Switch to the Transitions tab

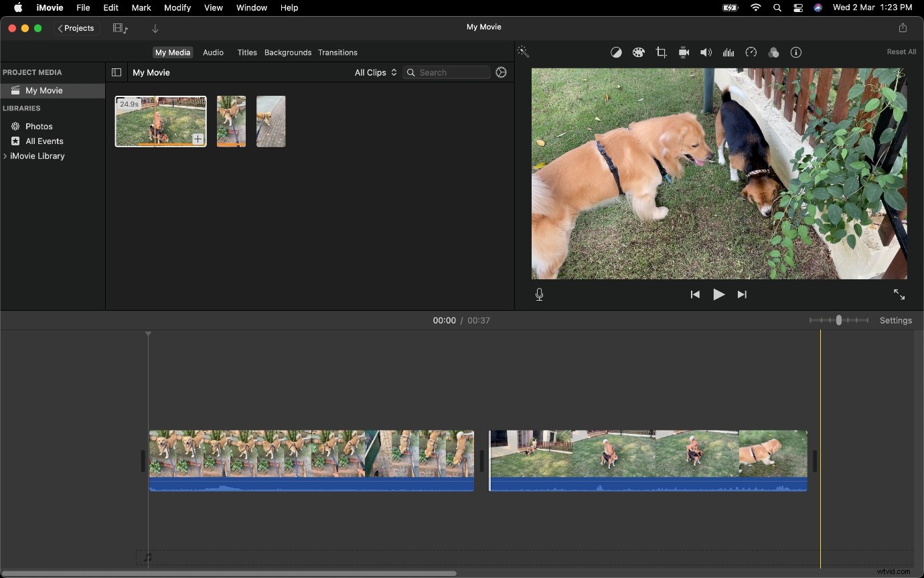tap(337, 52)
